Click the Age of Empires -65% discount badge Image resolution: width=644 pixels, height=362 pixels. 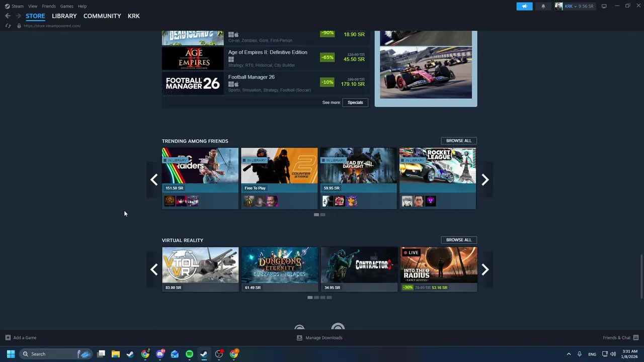point(328,57)
